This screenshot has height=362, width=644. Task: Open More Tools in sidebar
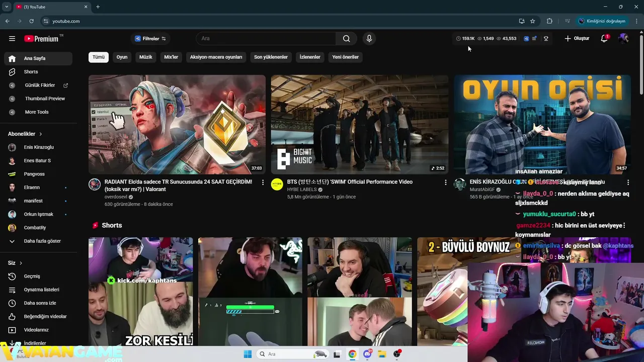(38, 112)
